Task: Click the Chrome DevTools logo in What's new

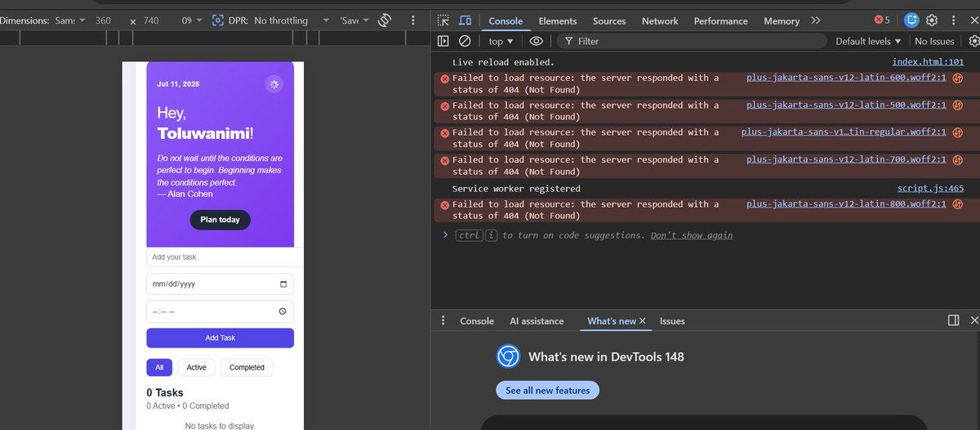Action: pos(508,356)
